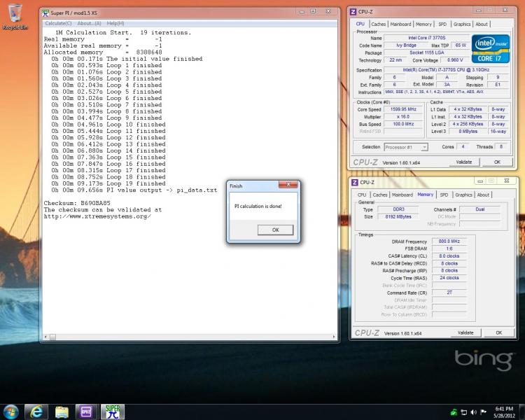The height and width of the screenshot is (420, 525).
Task: Open the taskbar clock showing 6:41 PM
Action: [x=504, y=412]
